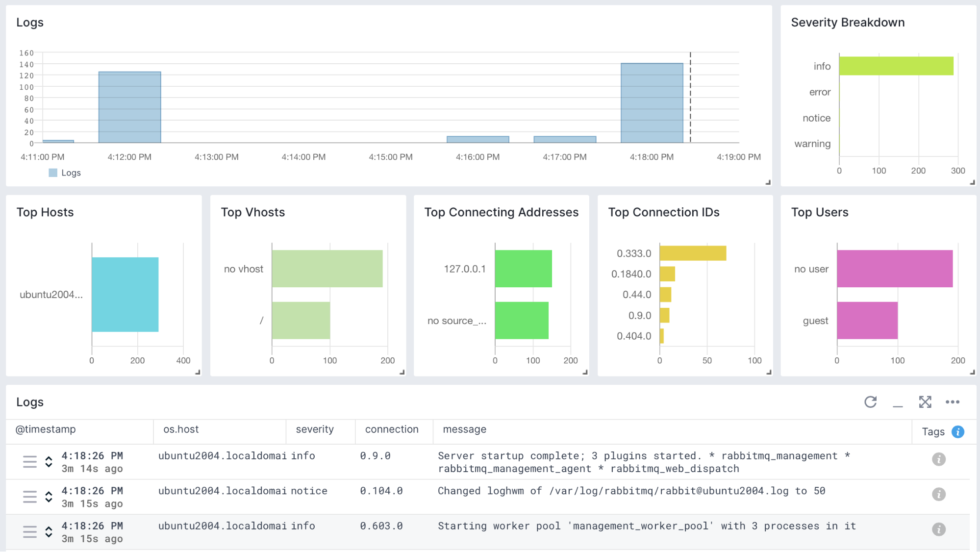
Task: Click the 0.1840.0 connection ID bar
Action: click(667, 274)
